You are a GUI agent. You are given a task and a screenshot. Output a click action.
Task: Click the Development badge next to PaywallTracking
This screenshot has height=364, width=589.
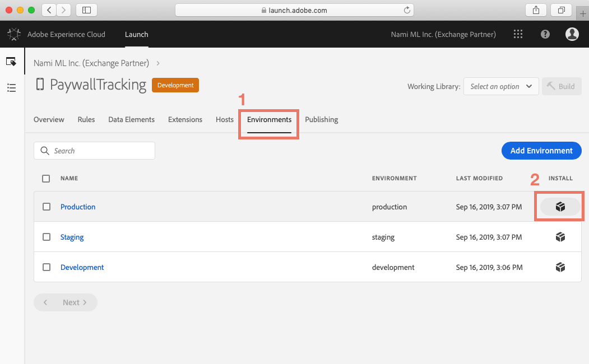(175, 85)
